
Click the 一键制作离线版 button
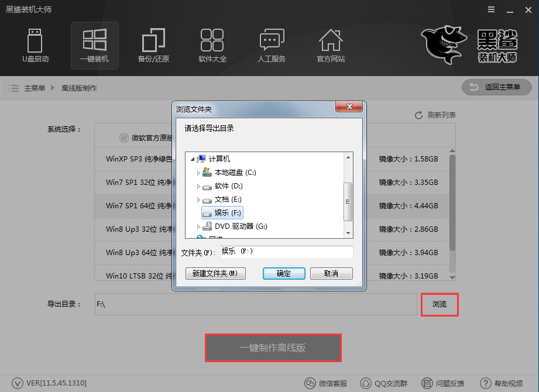[273, 348]
